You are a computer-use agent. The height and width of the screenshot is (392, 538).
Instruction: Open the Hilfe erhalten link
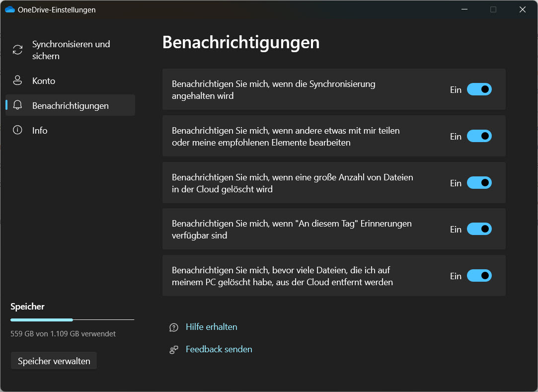pyautogui.click(x=211, y=327)
